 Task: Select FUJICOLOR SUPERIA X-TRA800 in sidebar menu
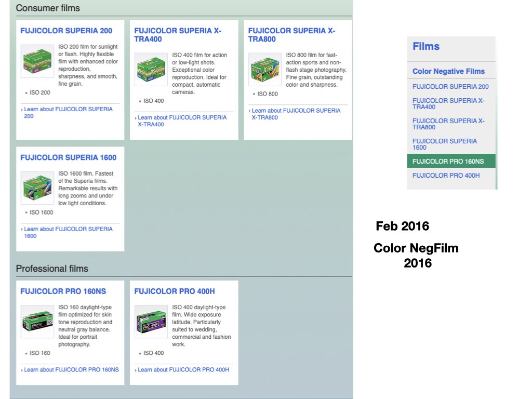pos(448,124)
